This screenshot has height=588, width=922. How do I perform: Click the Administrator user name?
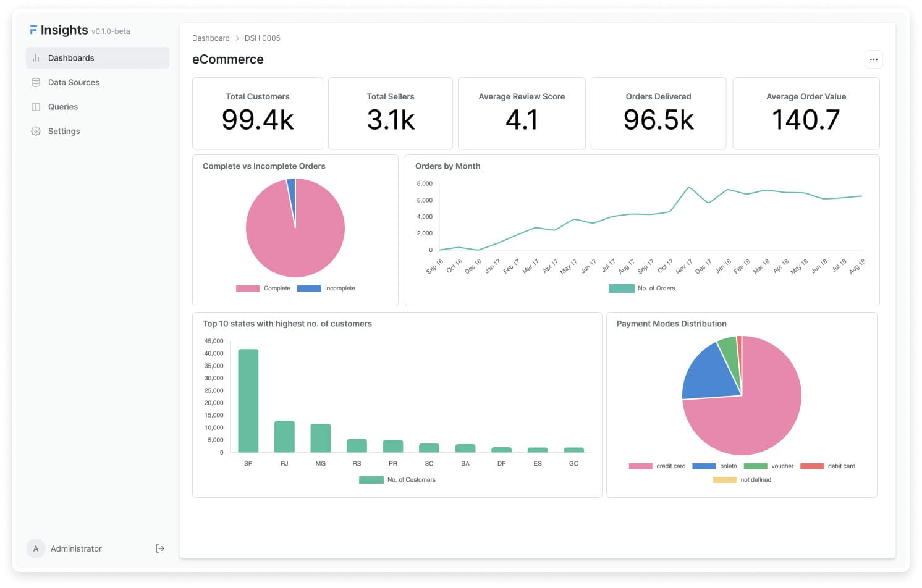tap(76, 548)
